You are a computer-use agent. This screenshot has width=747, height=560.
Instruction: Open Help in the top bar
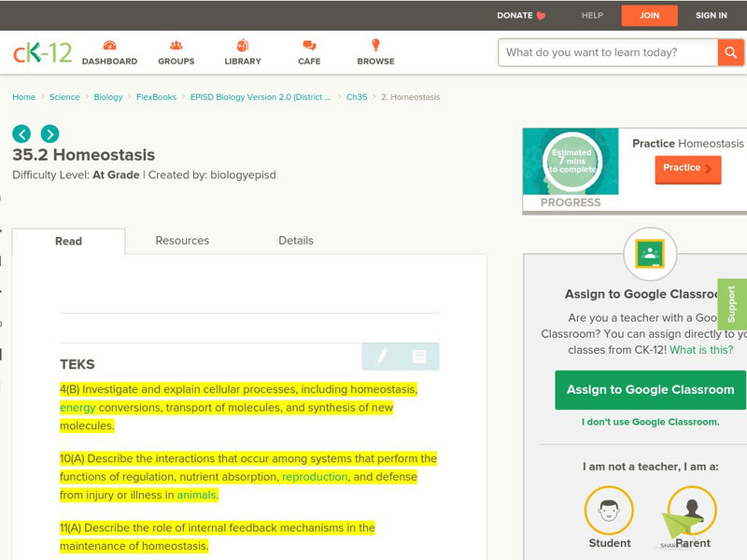(x=592, y=16)
